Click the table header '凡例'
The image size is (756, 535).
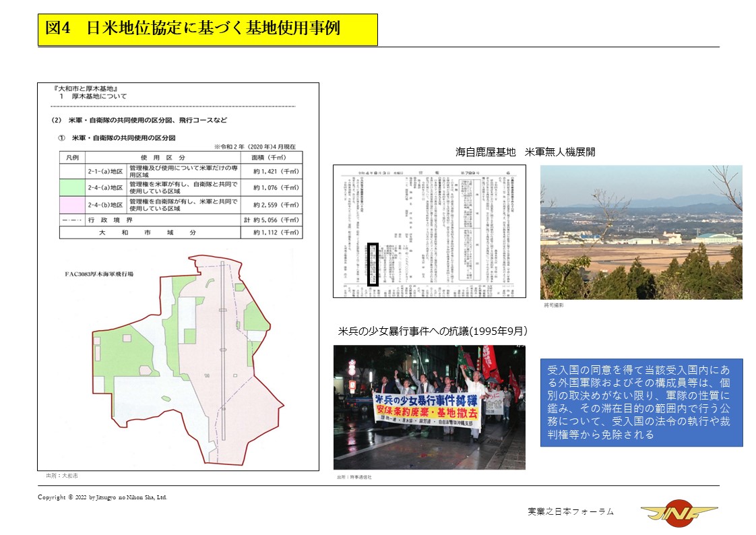pos(72,158)
